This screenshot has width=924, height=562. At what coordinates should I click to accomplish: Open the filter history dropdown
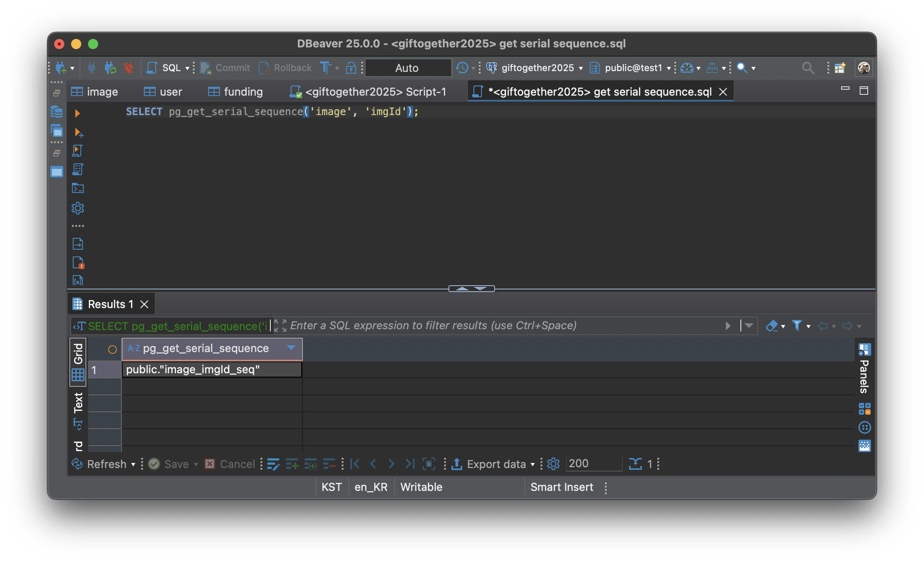pyautogui.click(x=749, y=326)
